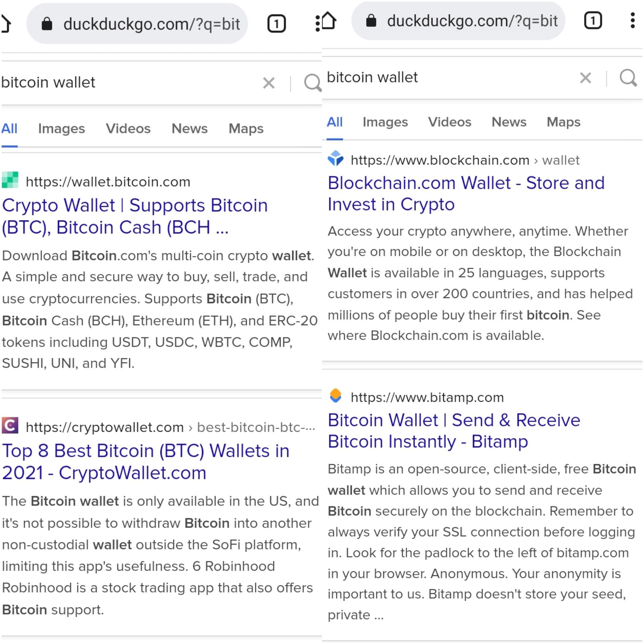
Task: Open Bitamp Bitcoin Wallet result title
Action: point(454,430)
